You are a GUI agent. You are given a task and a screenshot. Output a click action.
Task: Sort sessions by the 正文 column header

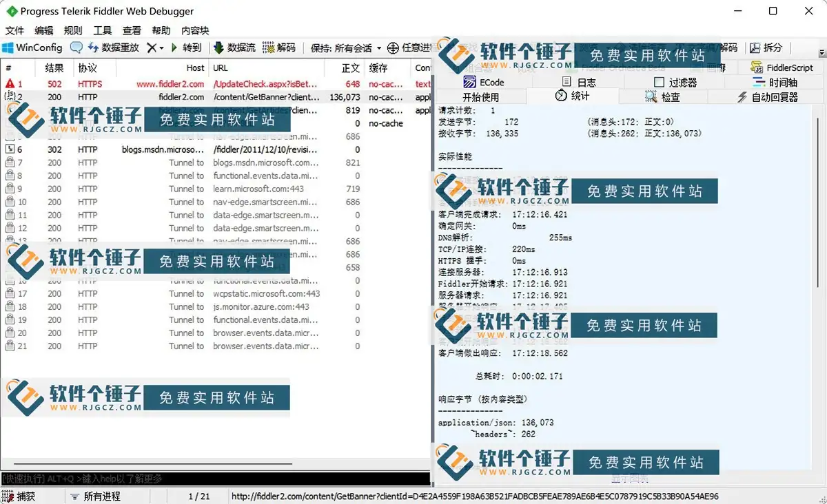click(x=344, y=67)
